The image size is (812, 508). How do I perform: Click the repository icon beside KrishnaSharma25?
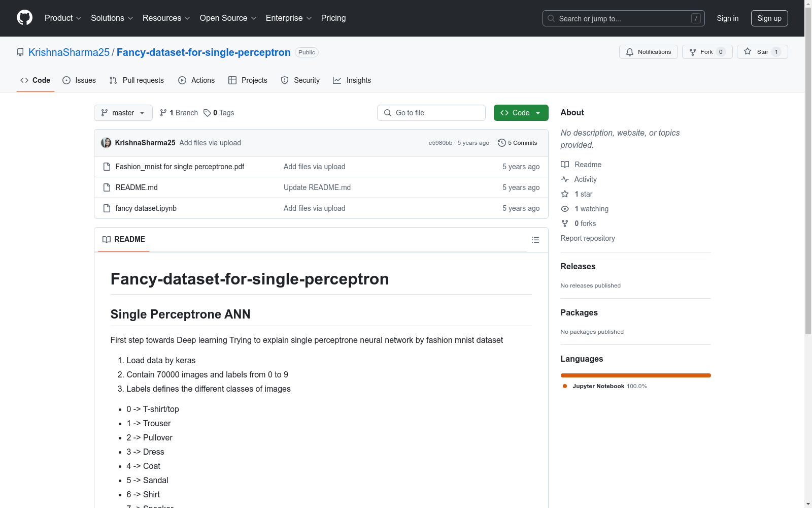(20, 52)
